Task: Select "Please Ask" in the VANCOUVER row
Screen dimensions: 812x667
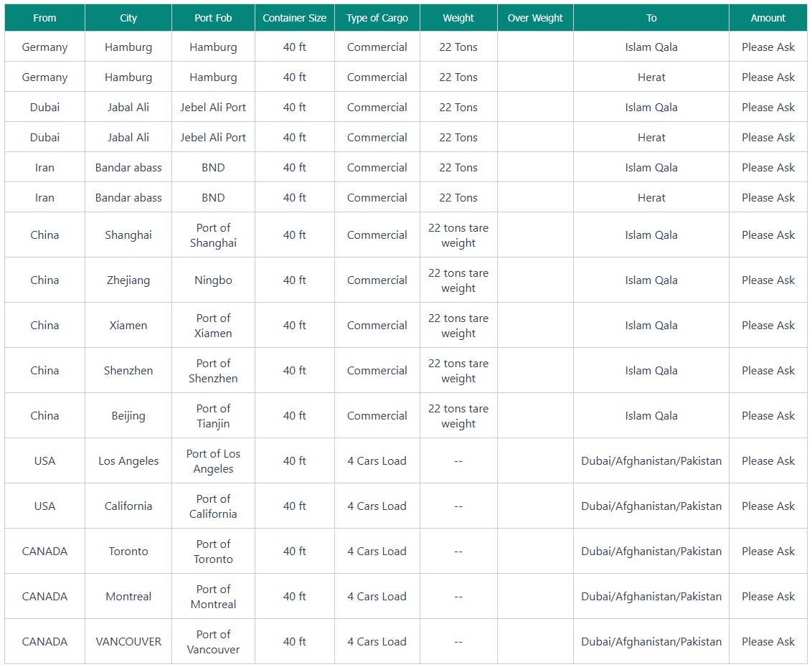Action: (768, 642)
